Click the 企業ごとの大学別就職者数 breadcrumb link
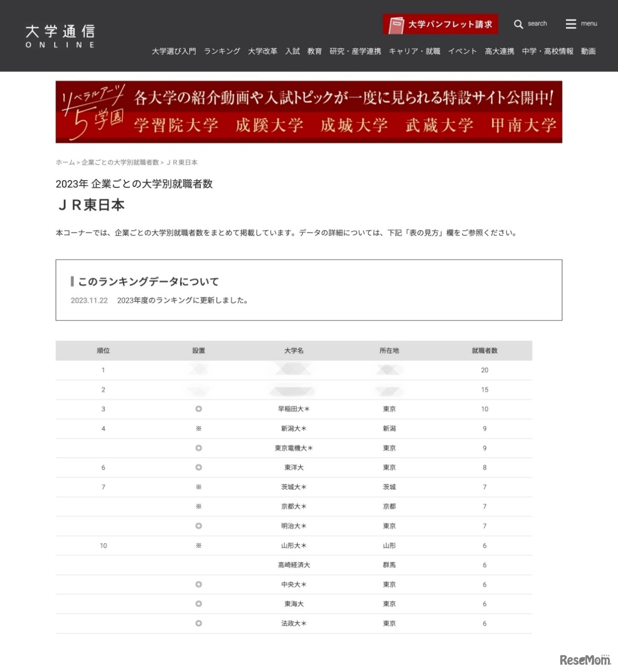The image size is (618, 672). click(x=120, y=163)
